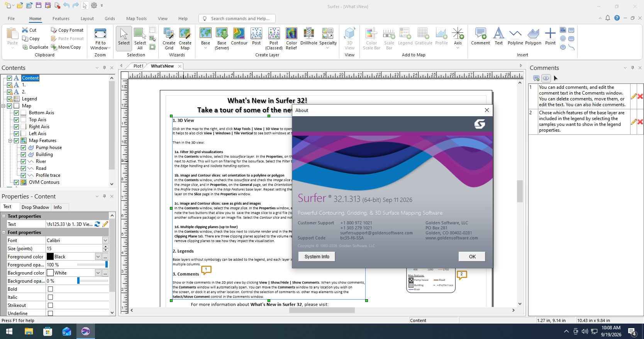Click the pencil icon for comment 1
This screenshot has height=339, width=644.
633,96
